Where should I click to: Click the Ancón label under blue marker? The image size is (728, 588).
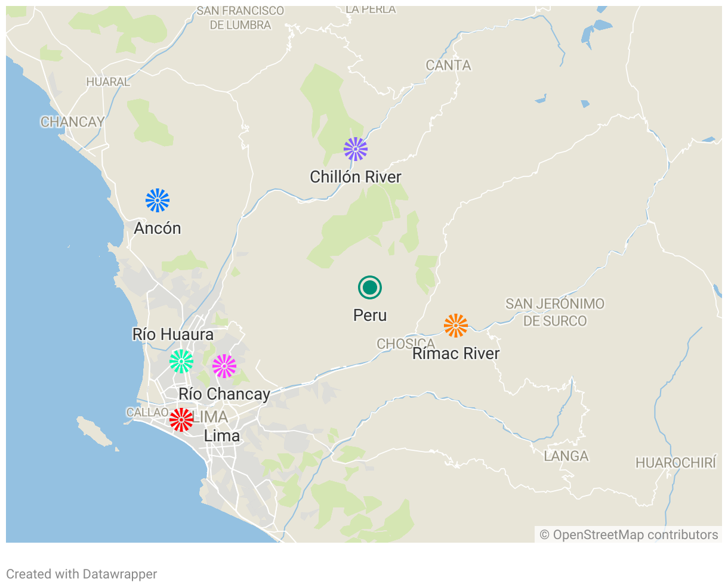tap(158, 228)
